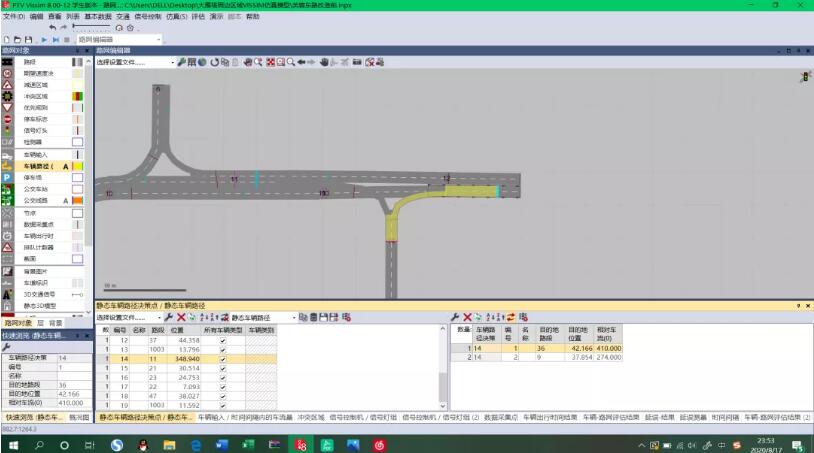This screenshot has width=814, height=453.
Task: Click the zoom magnifier in network editor toolbar
Action: pyautogui.click(x=291, y=62)
